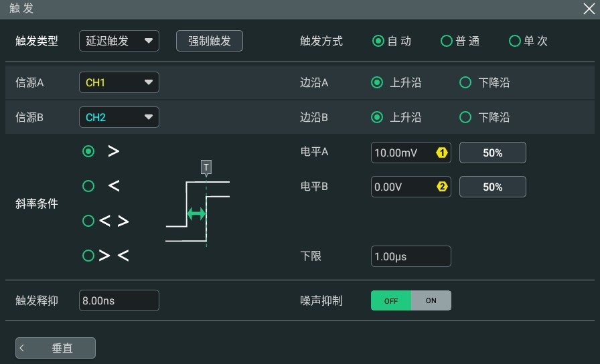Select the less-than delay condition
This screenshot has width=600, height=364.
88,186
